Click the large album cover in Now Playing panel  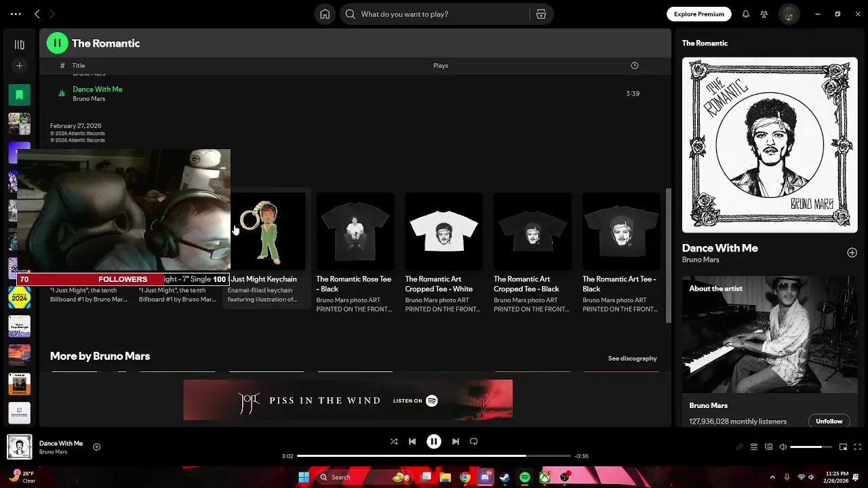coord(770,145)
